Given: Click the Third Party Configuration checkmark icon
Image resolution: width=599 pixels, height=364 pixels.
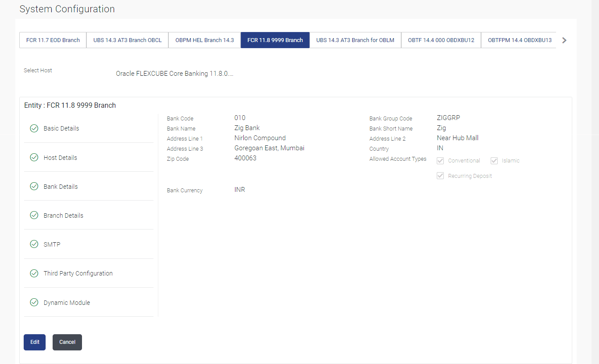Looking at the screenshot, I should click(34, 273).
